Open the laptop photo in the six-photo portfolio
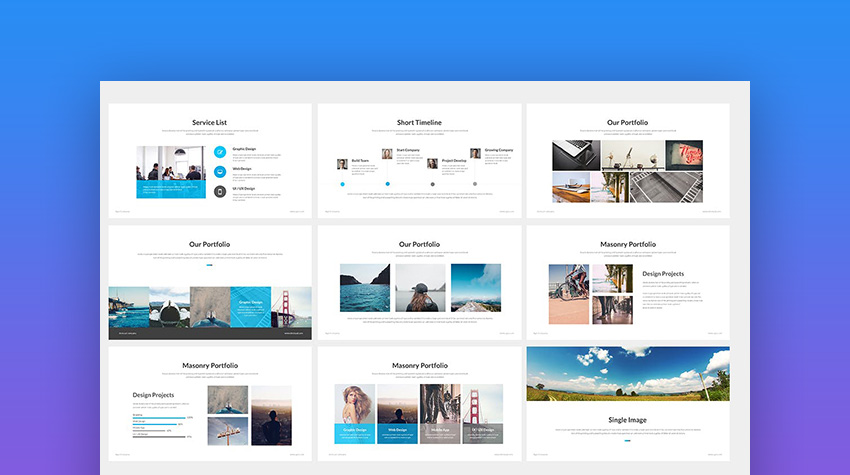The width and height of the screenshot is (850, 475). click(x=576, y=155)
